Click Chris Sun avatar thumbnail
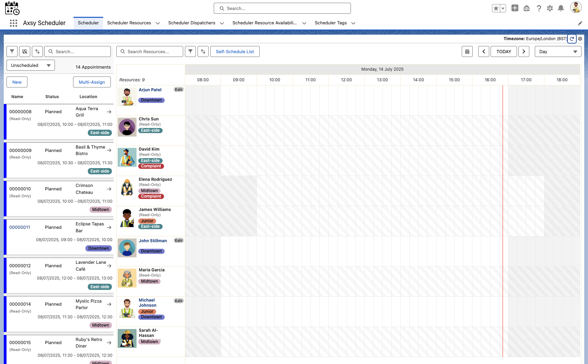This screenshot has height=364, width=588. pyautogui.click(x=127, y=127)
